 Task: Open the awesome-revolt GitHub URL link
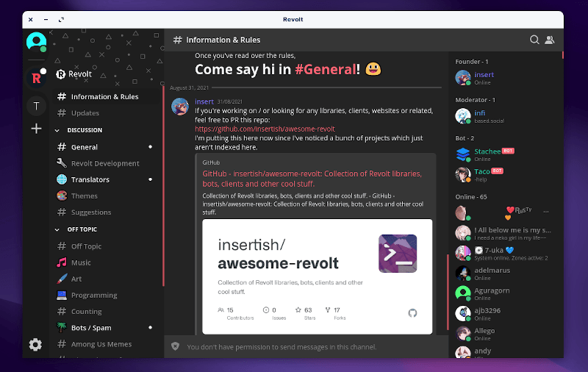(265, 129)
